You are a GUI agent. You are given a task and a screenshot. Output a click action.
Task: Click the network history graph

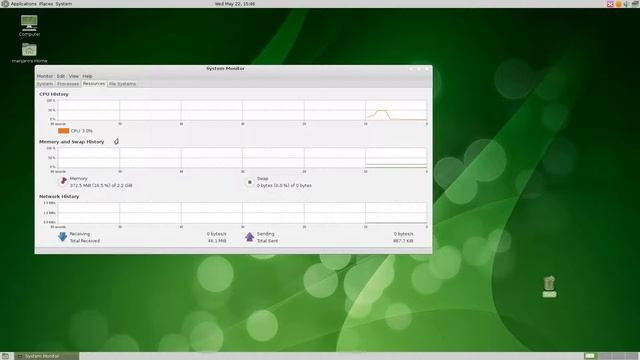pyautogui.click(x=242, y=213)
